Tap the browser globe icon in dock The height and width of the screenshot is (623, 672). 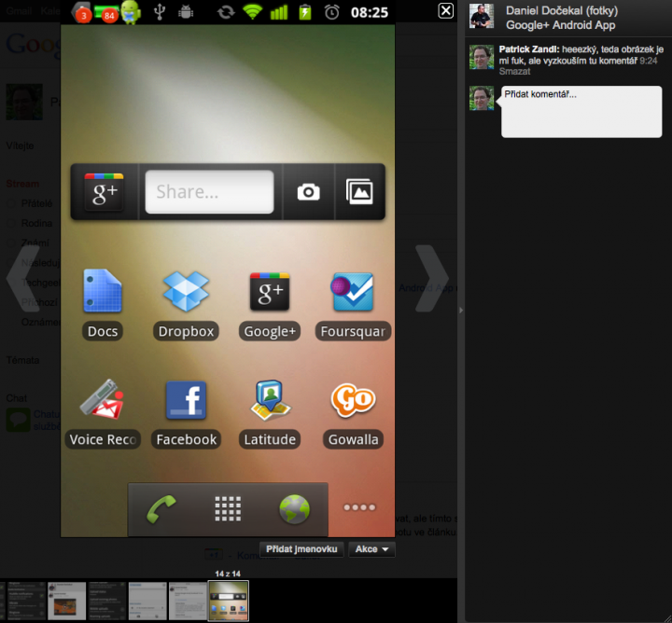[x=294, y=509]
